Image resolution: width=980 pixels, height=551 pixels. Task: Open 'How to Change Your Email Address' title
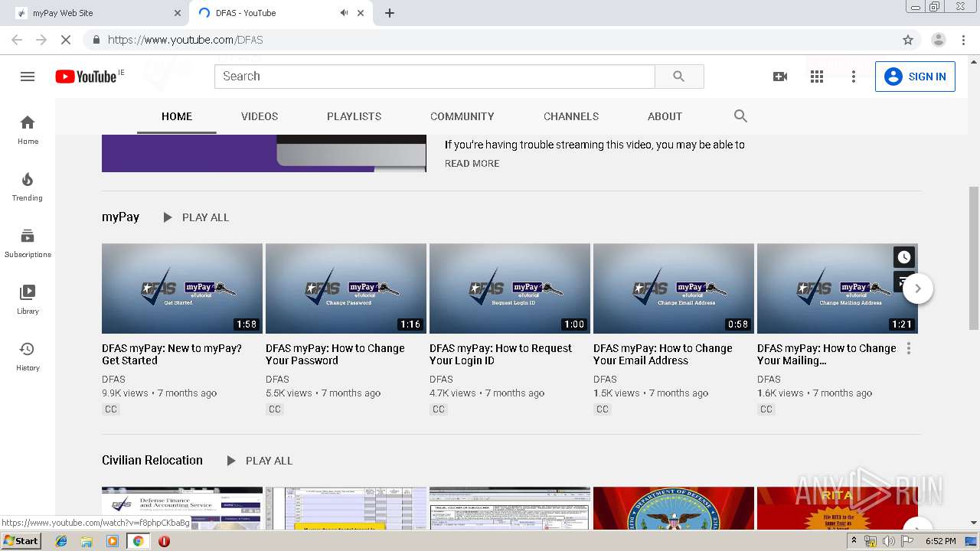[x=663, y=354]
